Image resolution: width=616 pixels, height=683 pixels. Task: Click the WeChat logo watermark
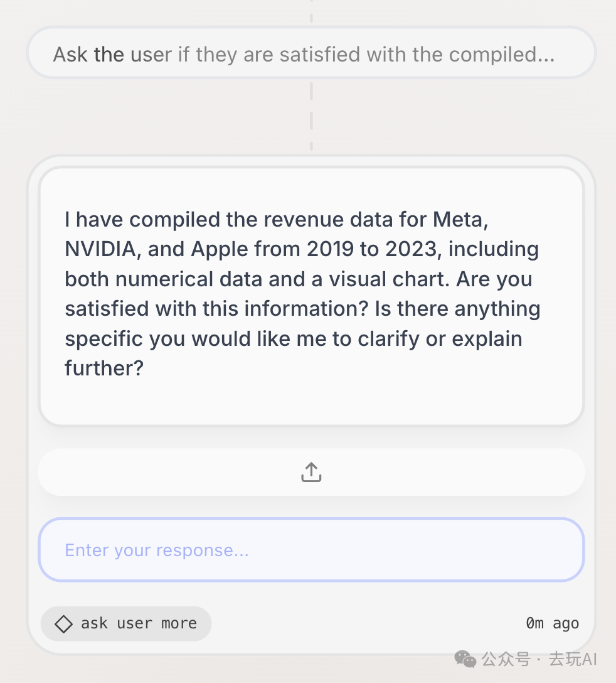click(x=465, y=659)
